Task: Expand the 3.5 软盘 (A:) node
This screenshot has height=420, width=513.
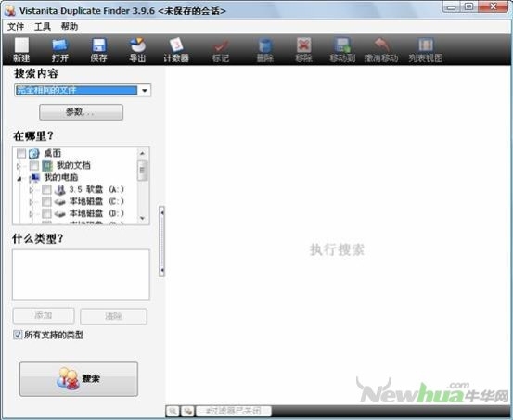Action: [32, 190]
